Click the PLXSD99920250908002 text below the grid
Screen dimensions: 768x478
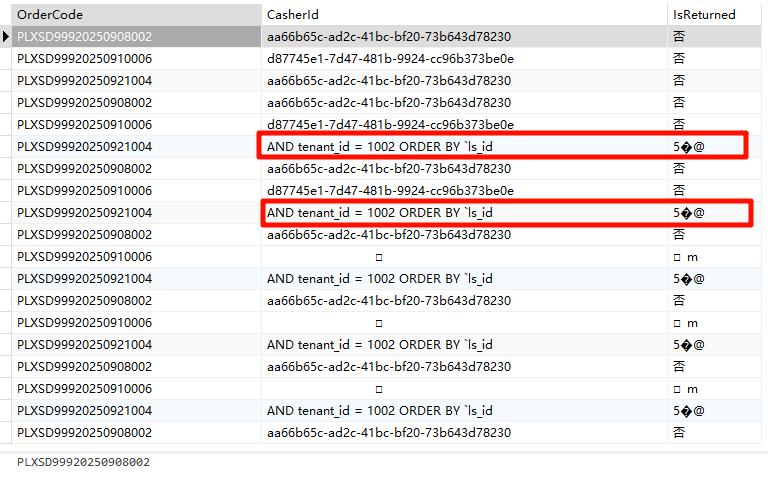click(83, 462)
